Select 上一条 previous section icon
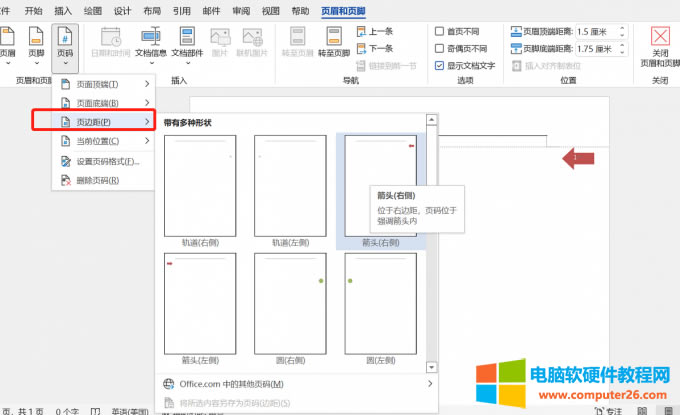The width and height of the screenshot is (680, 415). (x=376, y=32)
